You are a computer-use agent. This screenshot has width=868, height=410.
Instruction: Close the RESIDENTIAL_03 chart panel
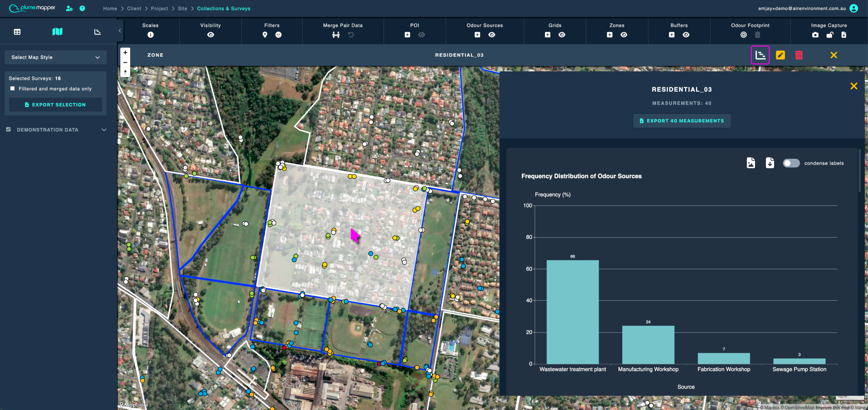tap(853, 86)
